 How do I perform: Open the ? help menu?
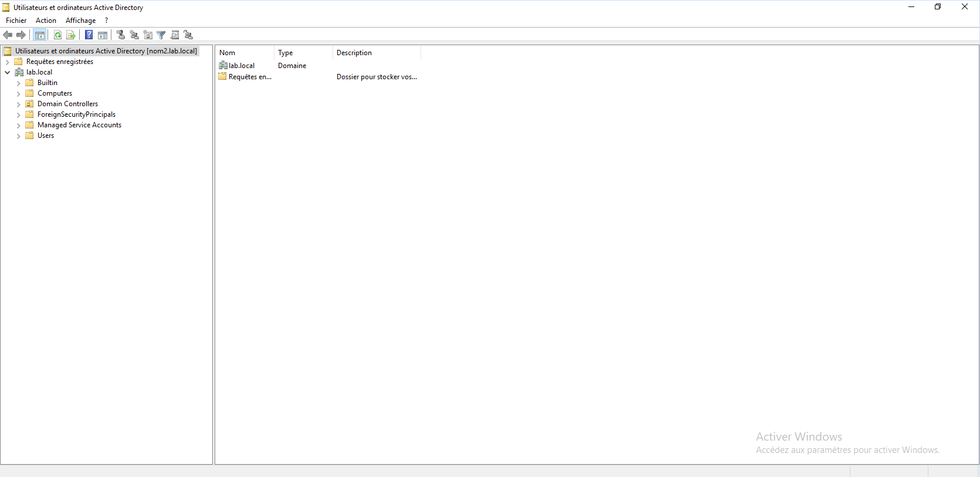click(106, 21)
